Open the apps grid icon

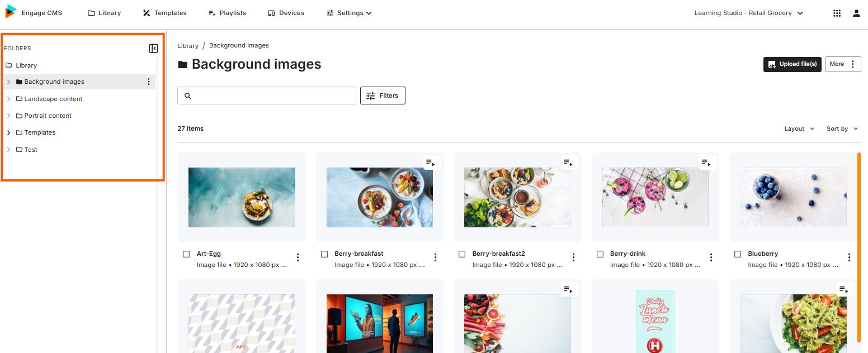coord(837,13)
